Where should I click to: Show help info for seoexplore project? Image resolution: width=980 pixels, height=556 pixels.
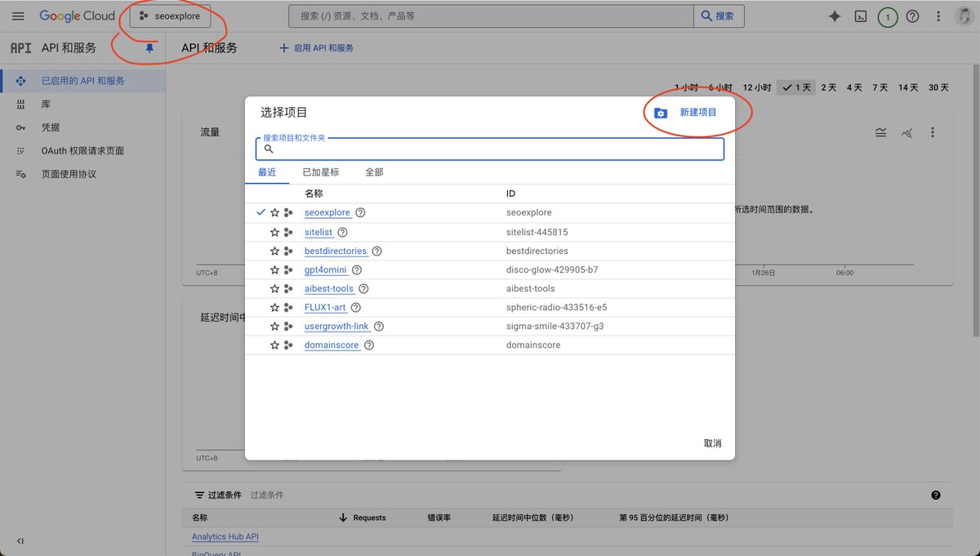click(360, 212)
